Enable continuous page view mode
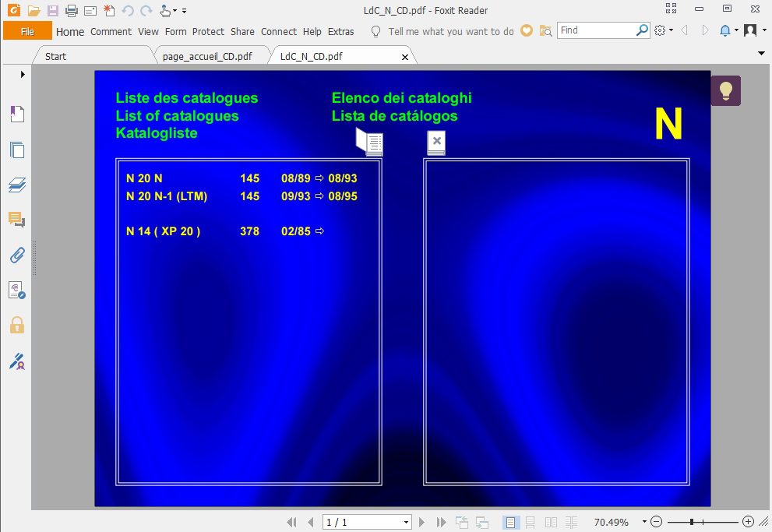Screen dimensions: 772x532 [531, 522]
